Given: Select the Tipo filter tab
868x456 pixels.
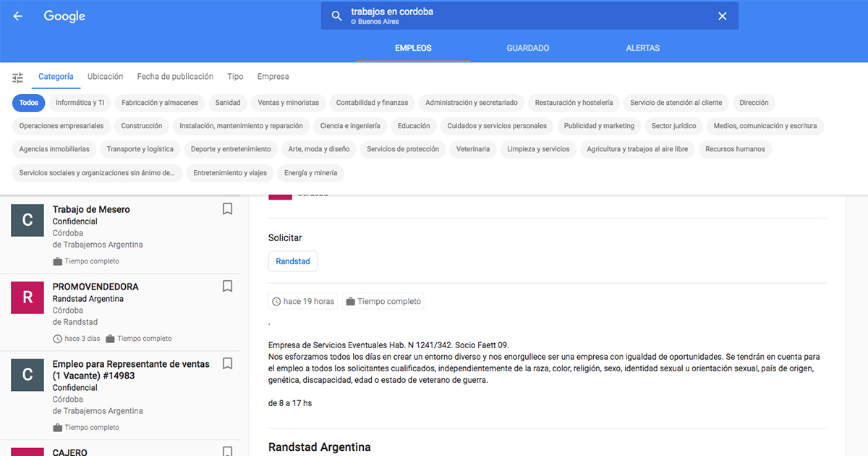Looking at the screenshot, I should pos(235,77).
